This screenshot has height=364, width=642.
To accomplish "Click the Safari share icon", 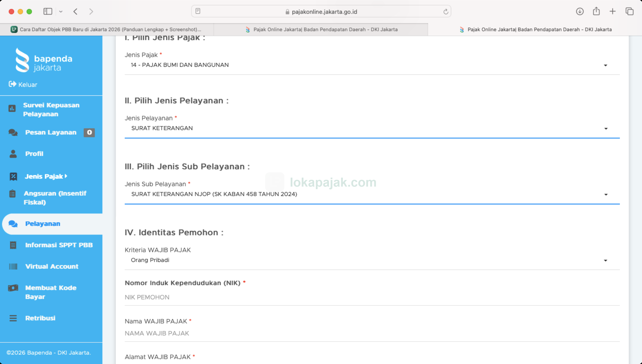I will [596, 11].
